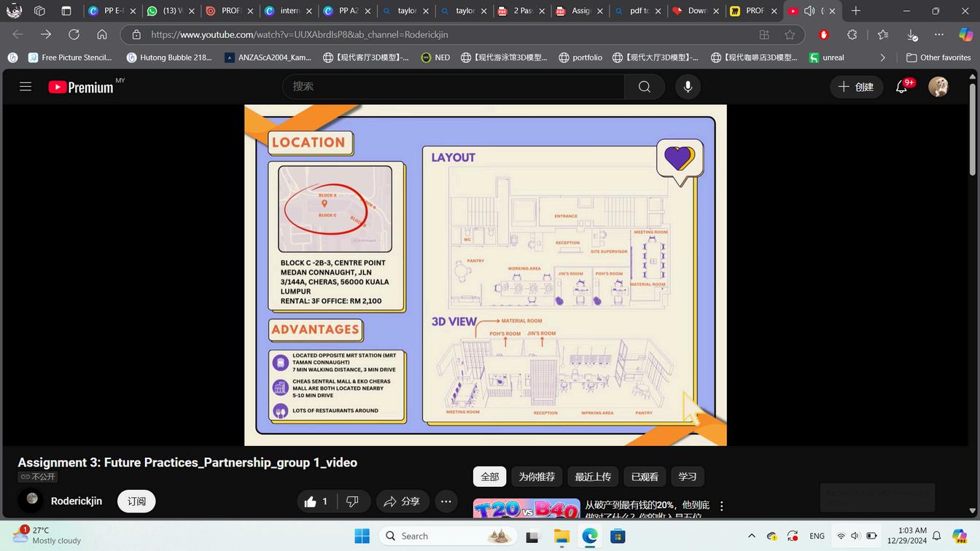980x551 pixels.
Task: Select the 已观看 filter chip
Action: (x=645, y=477)
